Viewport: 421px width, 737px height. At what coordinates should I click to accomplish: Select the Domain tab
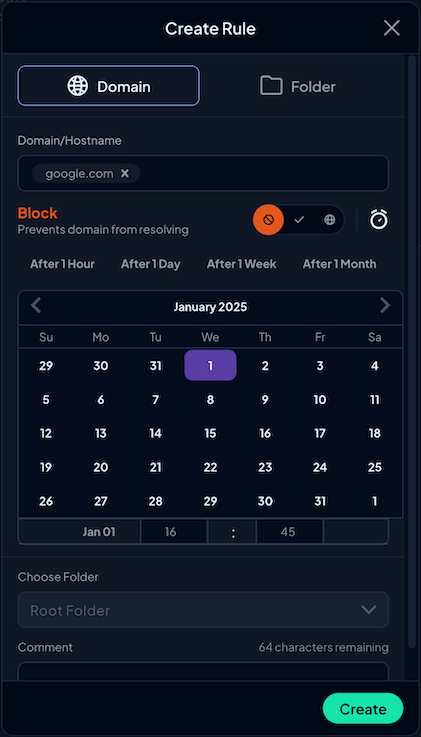pyautogui.click(x=109, y=86)
